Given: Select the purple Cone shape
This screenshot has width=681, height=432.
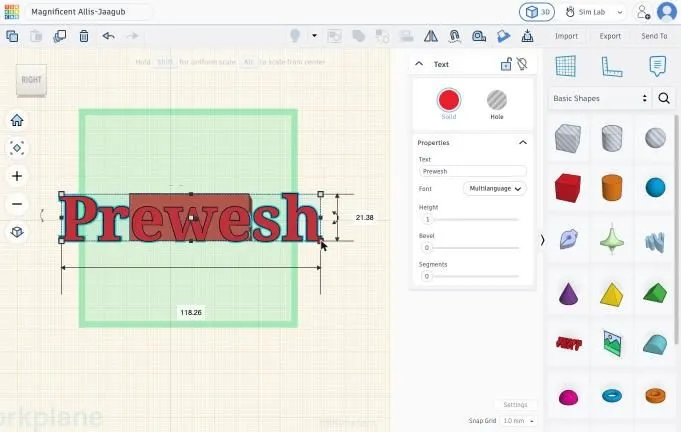Looking at the screenshot, I should click(x=568, y=293).
